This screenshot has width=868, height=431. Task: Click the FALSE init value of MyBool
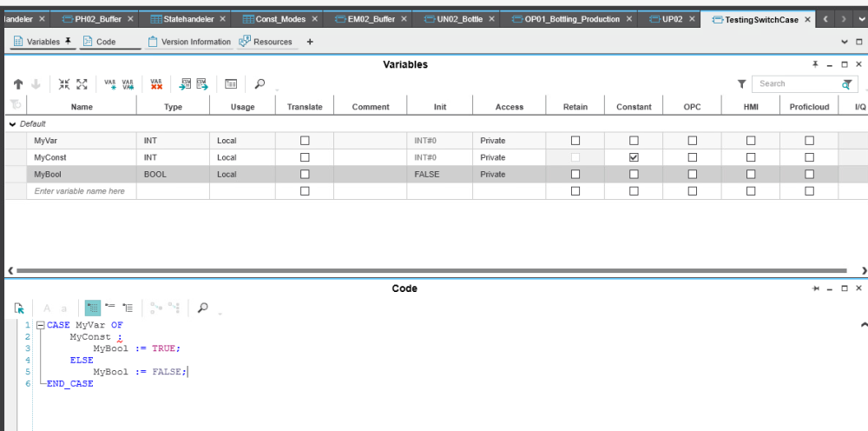(439, 174)
